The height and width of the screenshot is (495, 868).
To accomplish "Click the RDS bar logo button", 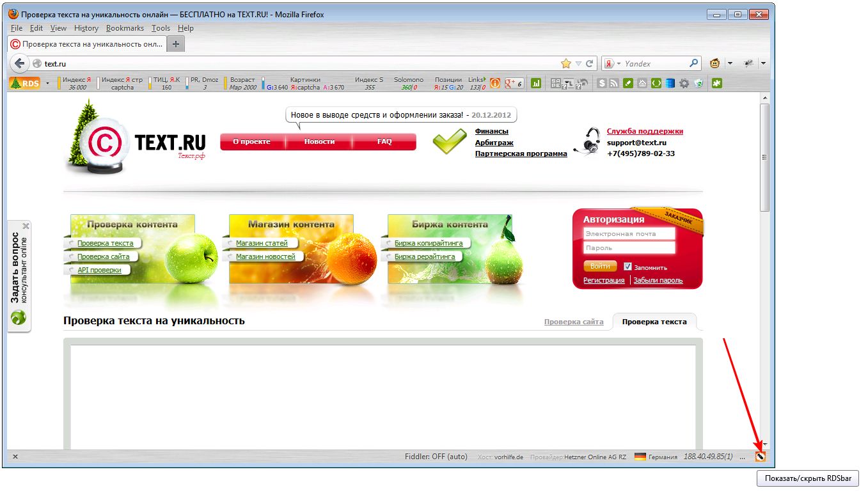I will click(x=25, y=83).
